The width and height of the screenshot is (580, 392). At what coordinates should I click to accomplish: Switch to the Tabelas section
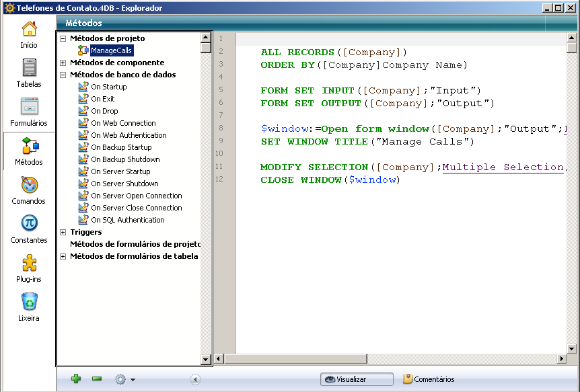[29, 73]
